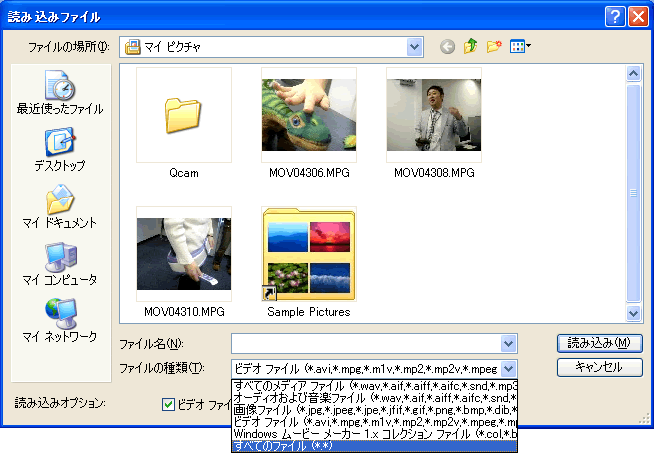
Task: Open マイ ドキュメント from the sidebar
Action: pyautogui.click(x=60, y=205)
